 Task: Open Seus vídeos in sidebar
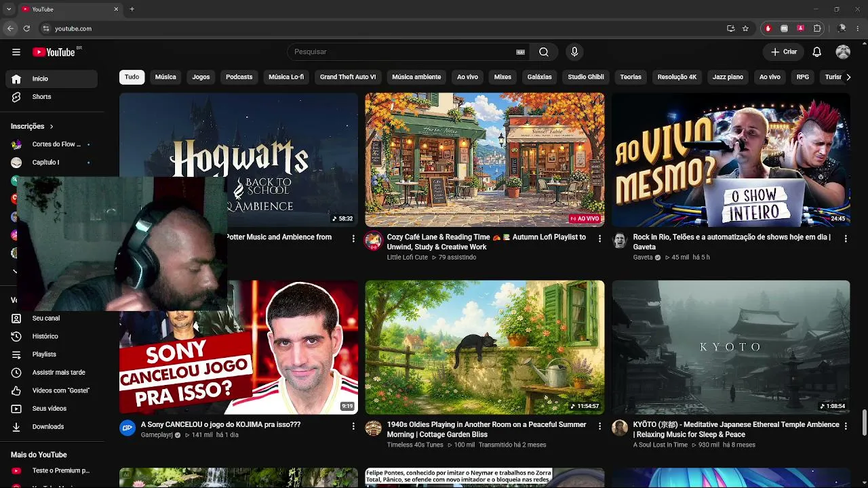52,409
